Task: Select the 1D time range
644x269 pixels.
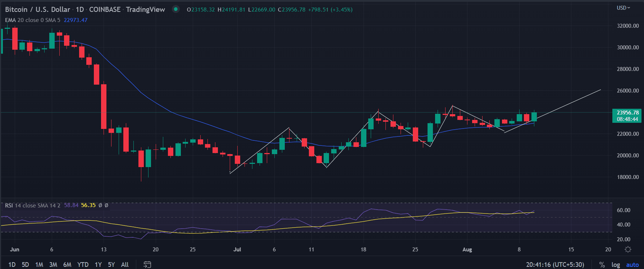Action: click(x=12, y=265)
